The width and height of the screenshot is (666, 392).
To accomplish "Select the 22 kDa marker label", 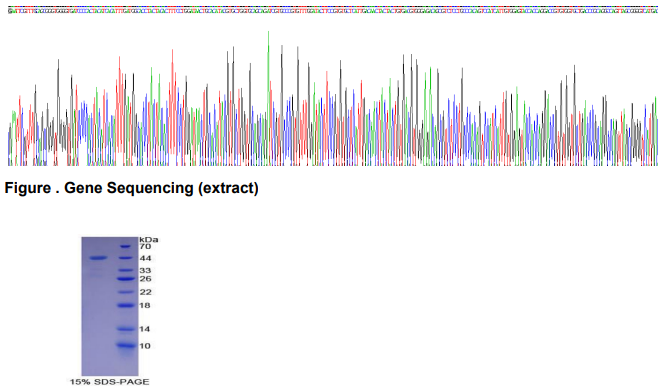I will click(x=145, y=292).
